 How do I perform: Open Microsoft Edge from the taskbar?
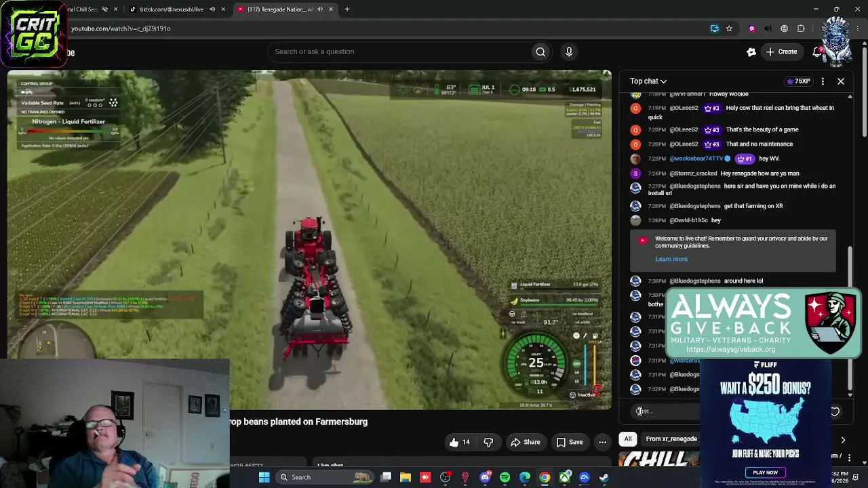tap(525, 477)
